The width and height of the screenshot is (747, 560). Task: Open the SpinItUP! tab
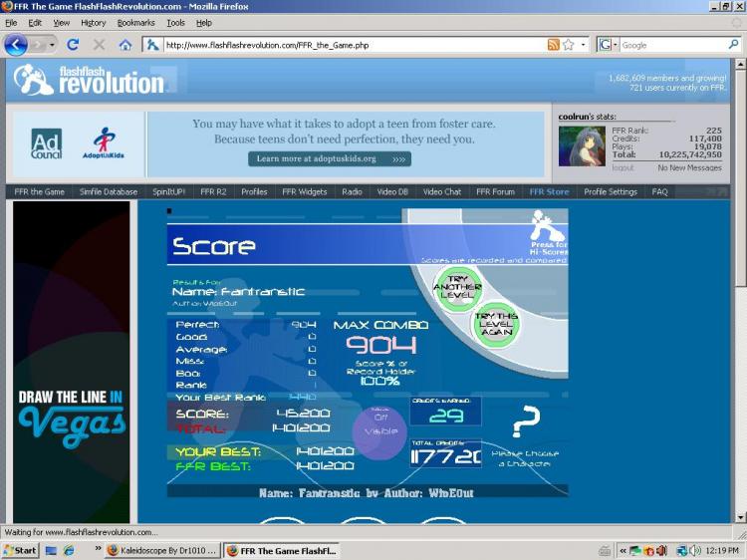[168, 191]
